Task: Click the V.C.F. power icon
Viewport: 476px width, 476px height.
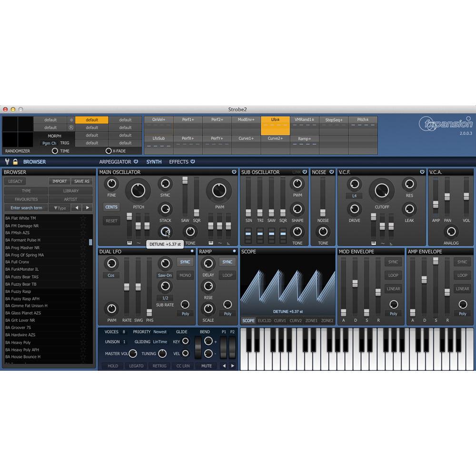Action: click(422, 172)
